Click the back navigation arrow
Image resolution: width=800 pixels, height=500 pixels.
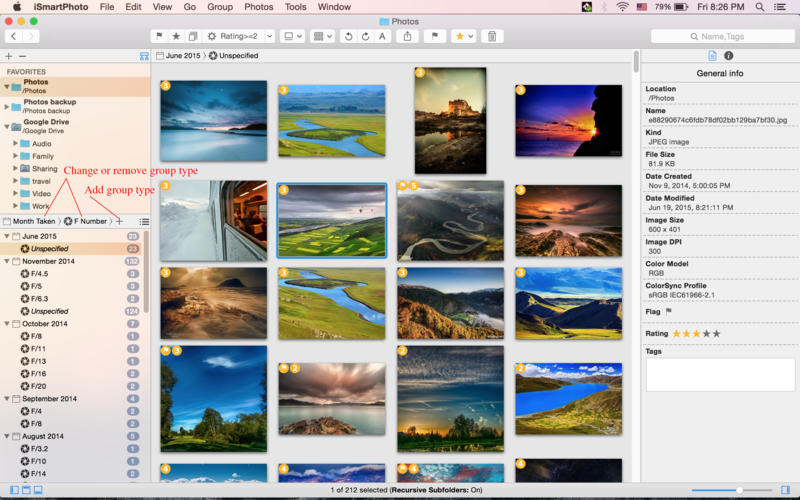[13, 36]
